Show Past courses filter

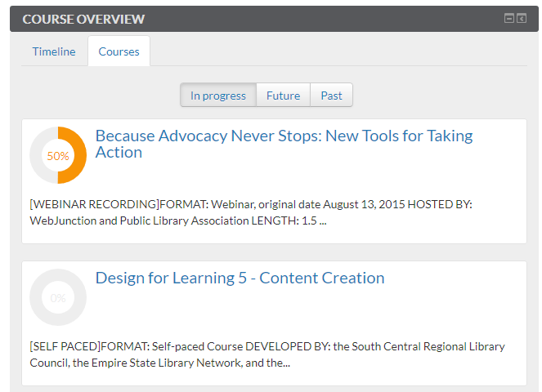coord(331,96)
